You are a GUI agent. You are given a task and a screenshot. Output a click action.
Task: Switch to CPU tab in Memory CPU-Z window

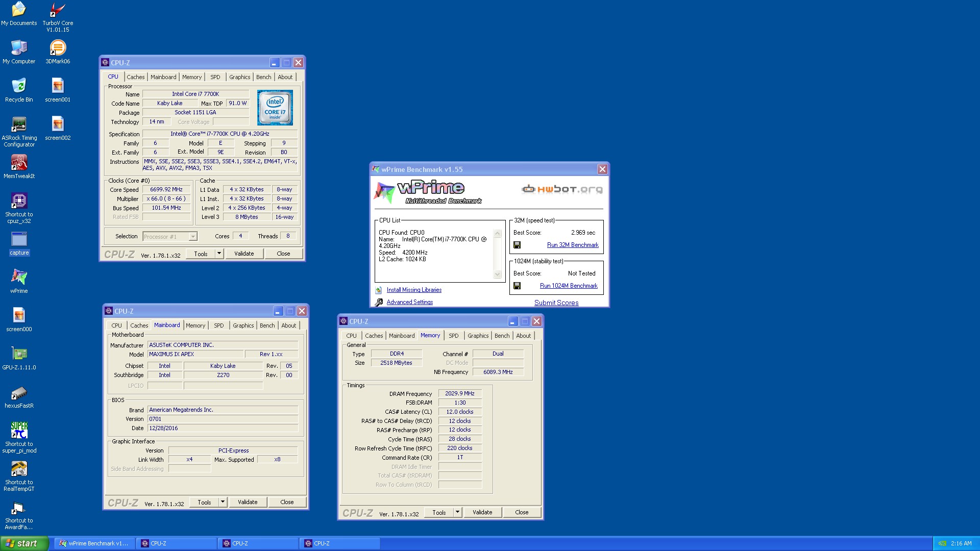(352, 336)
